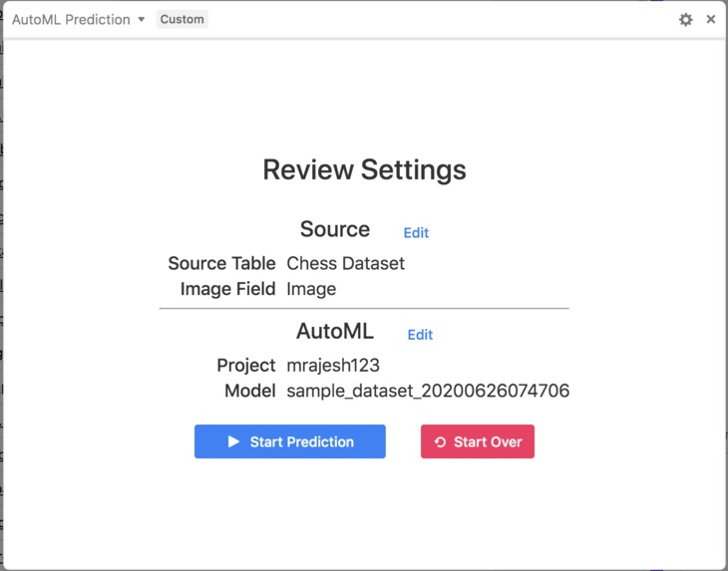Click the Project label
The width and height of the screenshot is (728, 571).
coord(246,366)
